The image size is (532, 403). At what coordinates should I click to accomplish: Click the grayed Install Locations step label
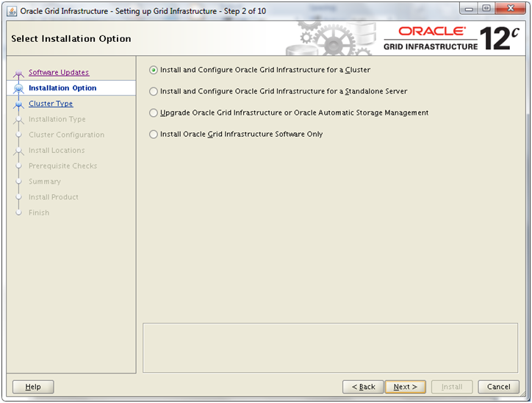[x=57, y=151]
